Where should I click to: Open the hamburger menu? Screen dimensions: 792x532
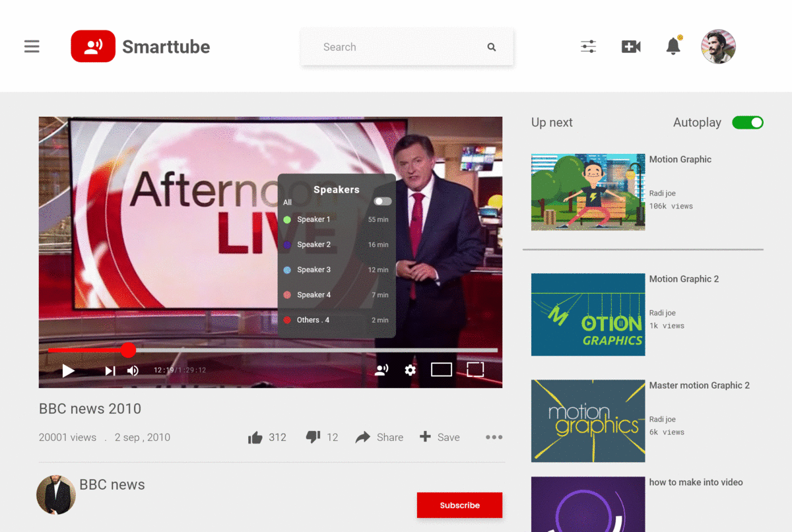[x=32, y=47]
